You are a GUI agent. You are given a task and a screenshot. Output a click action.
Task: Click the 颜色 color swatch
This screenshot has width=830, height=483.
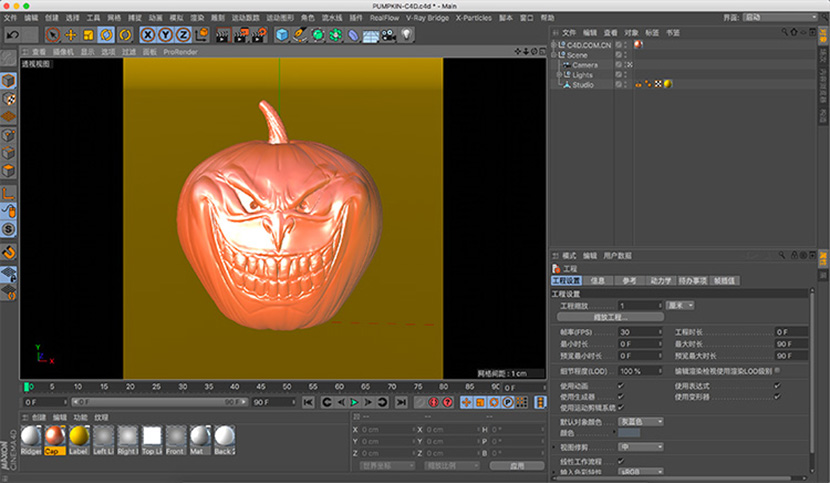[x=629, y=433]
